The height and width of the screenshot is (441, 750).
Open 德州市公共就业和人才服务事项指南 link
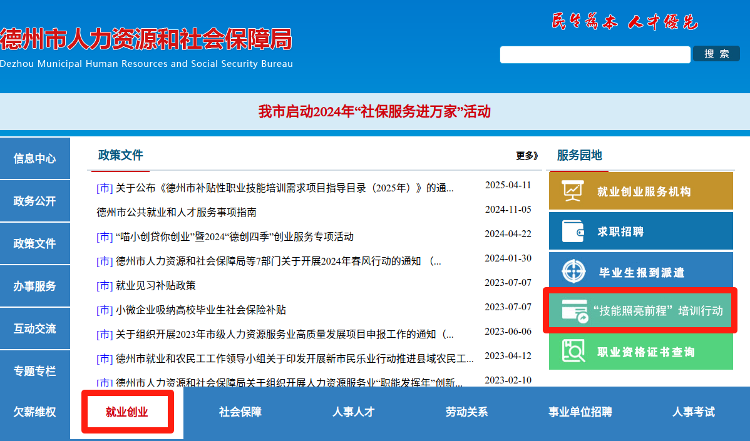pos(176,212)
